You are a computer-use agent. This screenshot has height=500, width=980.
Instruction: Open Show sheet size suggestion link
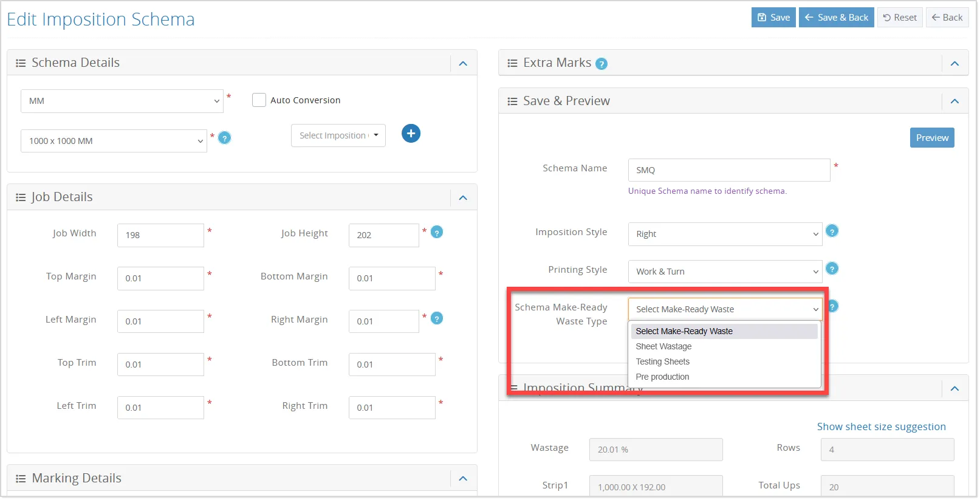(881, 426)
